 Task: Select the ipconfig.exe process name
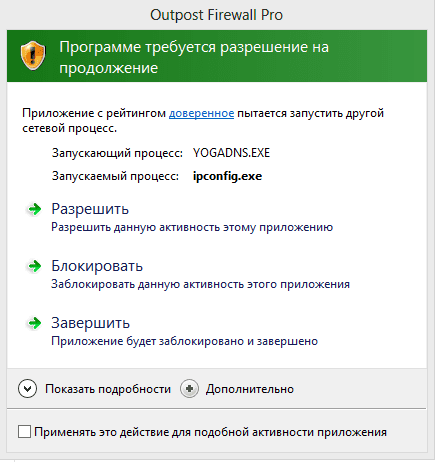click(x=227, y=176)
